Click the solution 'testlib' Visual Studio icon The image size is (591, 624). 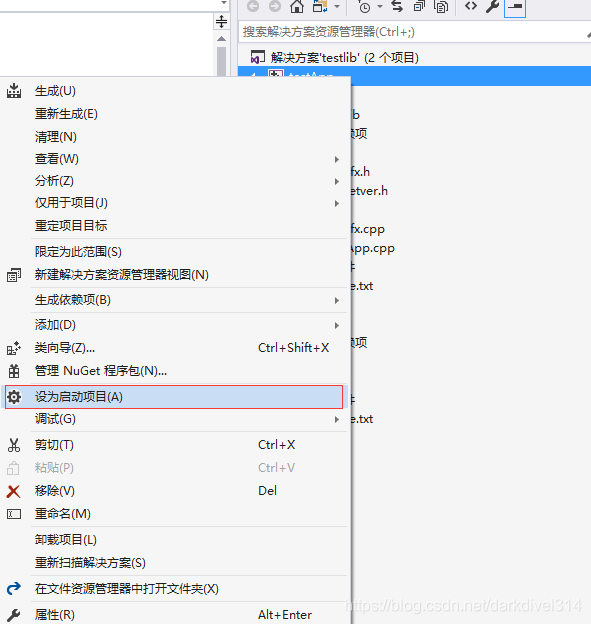pyautogui.click(x=257, y=58)
